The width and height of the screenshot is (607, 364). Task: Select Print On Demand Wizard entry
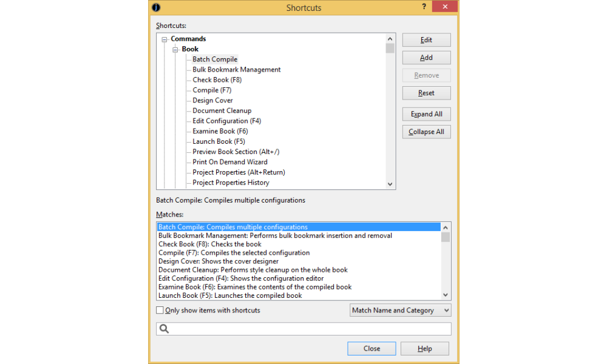(x=229, y=163)
